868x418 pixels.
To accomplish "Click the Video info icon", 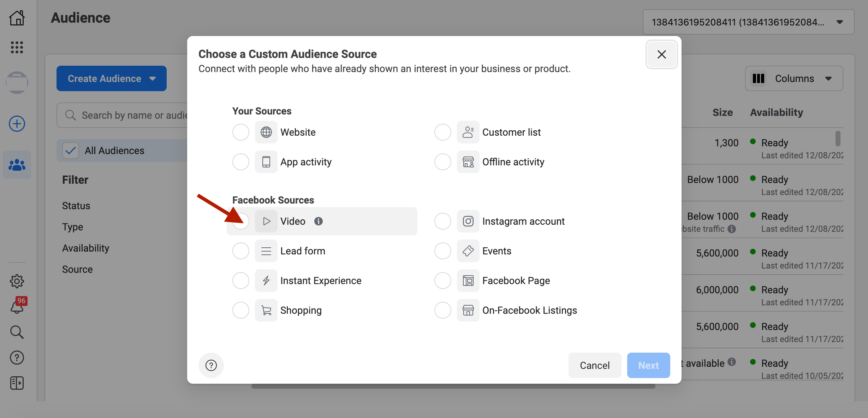I will [319, 221].
